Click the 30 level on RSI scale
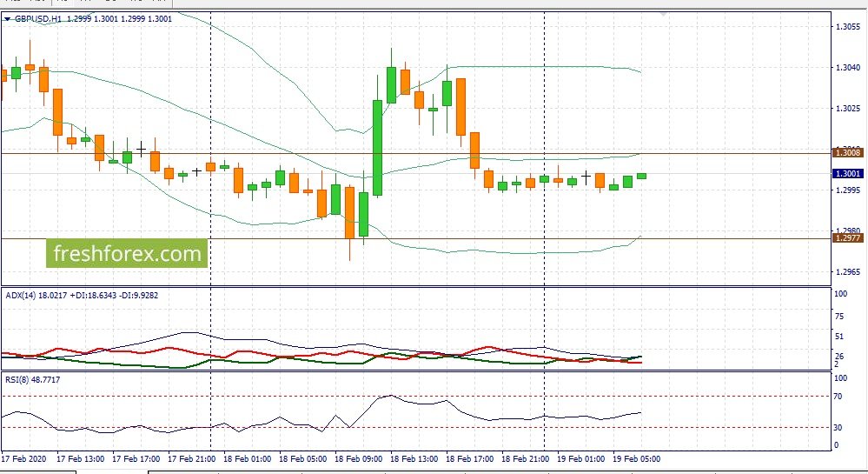 click(x=838, y=427)
